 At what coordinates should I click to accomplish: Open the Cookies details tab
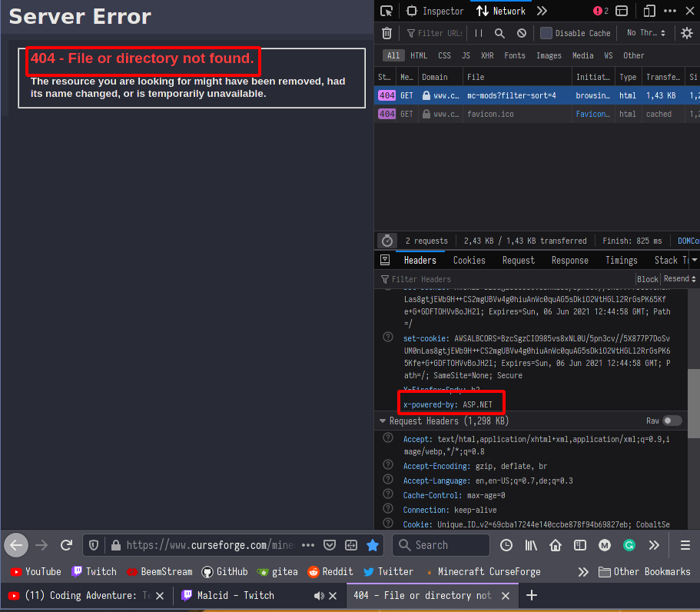(469, 261)
